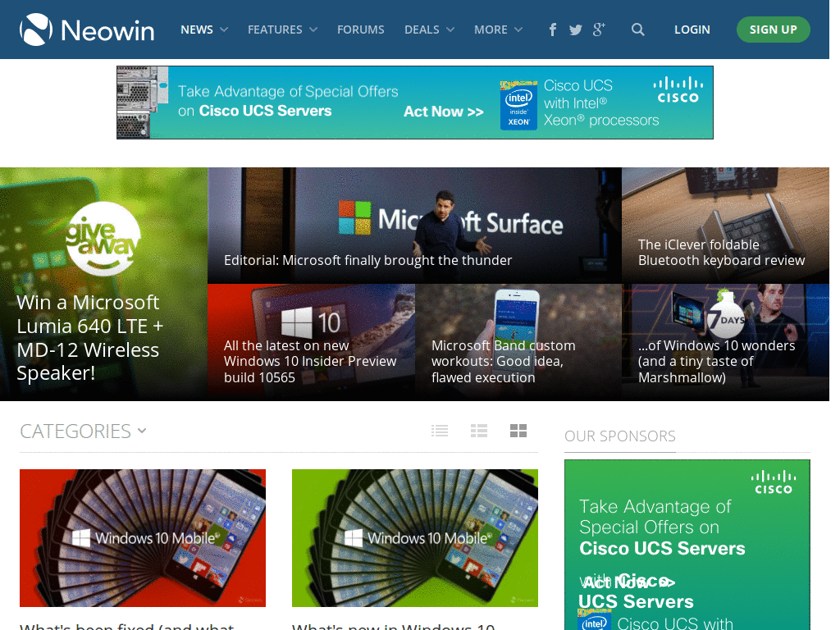
Task: Click the Neowin logo icon
Action: 36,30
